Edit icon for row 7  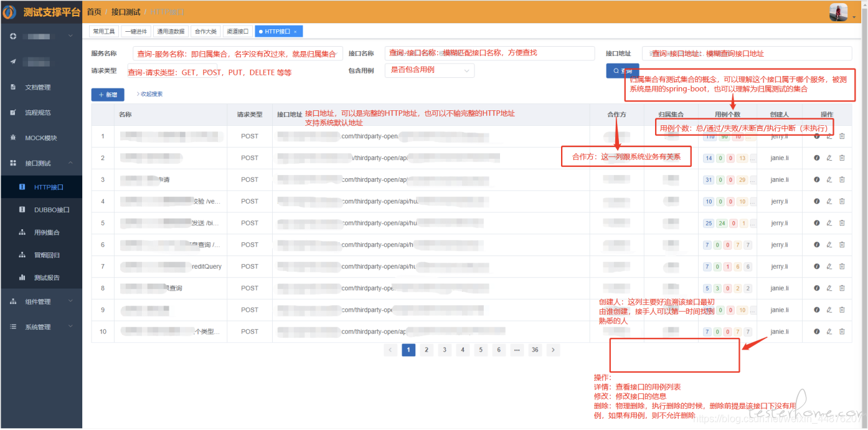[829, 266]
